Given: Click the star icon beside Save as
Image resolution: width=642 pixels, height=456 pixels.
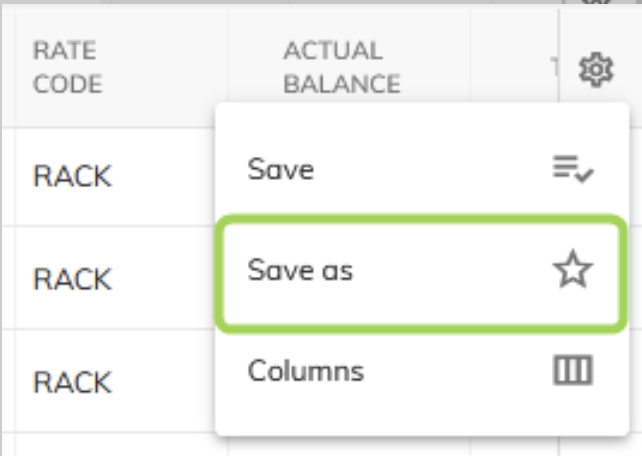Looking at the screenshot, I should (573, 270).
